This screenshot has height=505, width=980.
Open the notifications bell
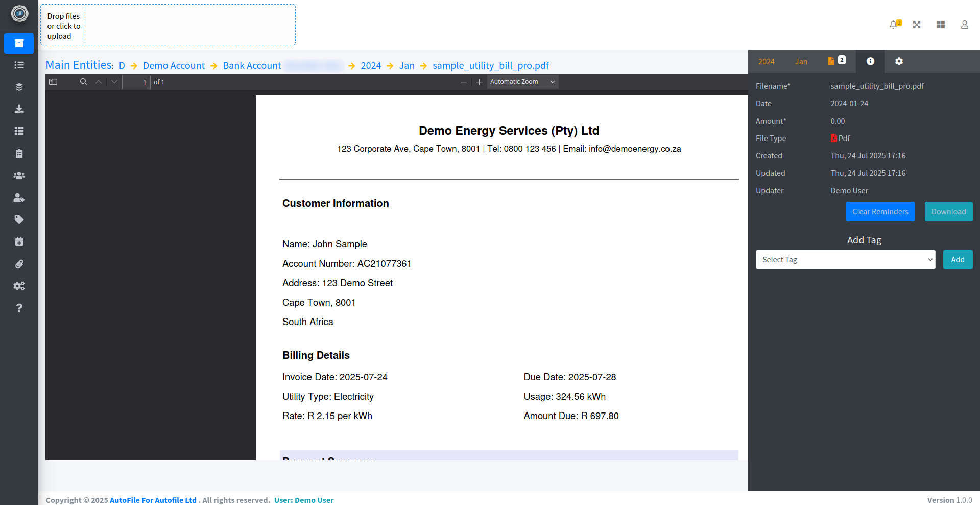[x=893, y=25]
